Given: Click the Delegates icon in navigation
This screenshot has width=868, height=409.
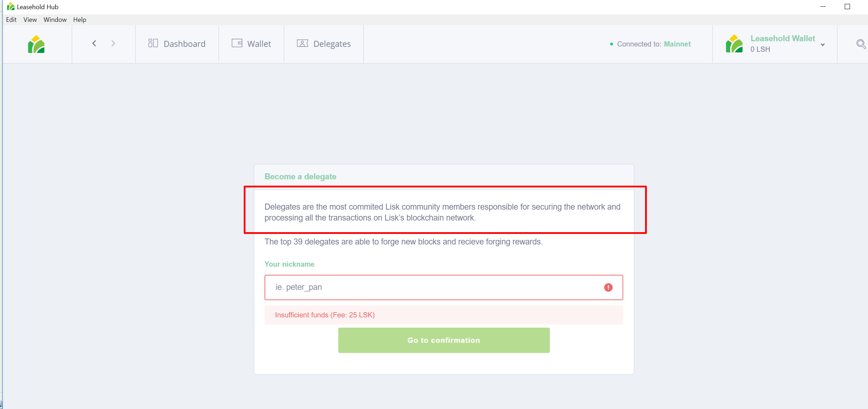Looking at the screenshot, I should (303, 43).
